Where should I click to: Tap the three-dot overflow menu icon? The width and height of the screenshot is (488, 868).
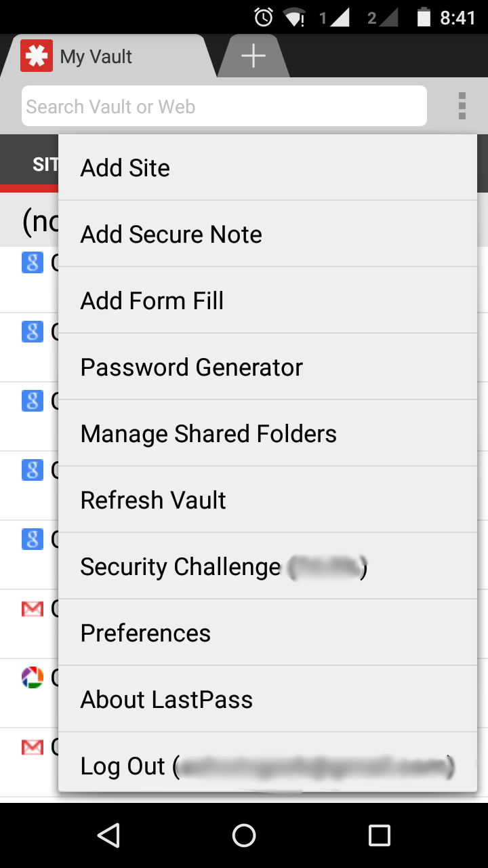[462, 106]
